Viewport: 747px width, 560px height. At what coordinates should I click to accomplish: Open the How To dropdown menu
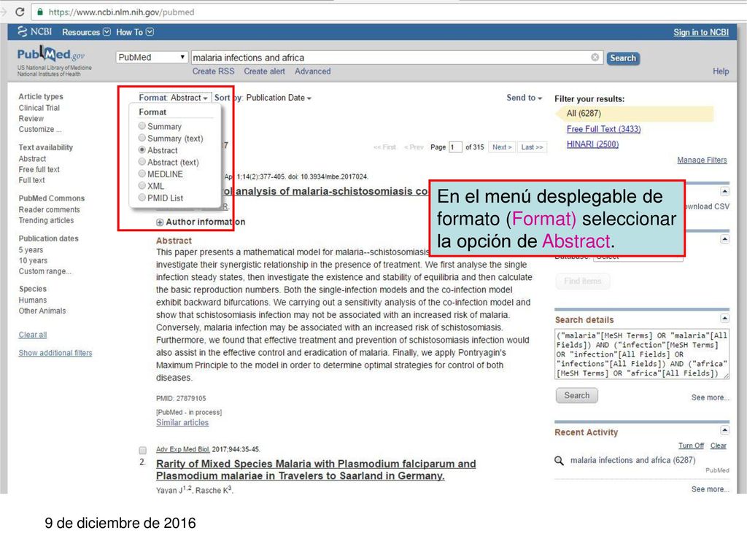point(135,32)
